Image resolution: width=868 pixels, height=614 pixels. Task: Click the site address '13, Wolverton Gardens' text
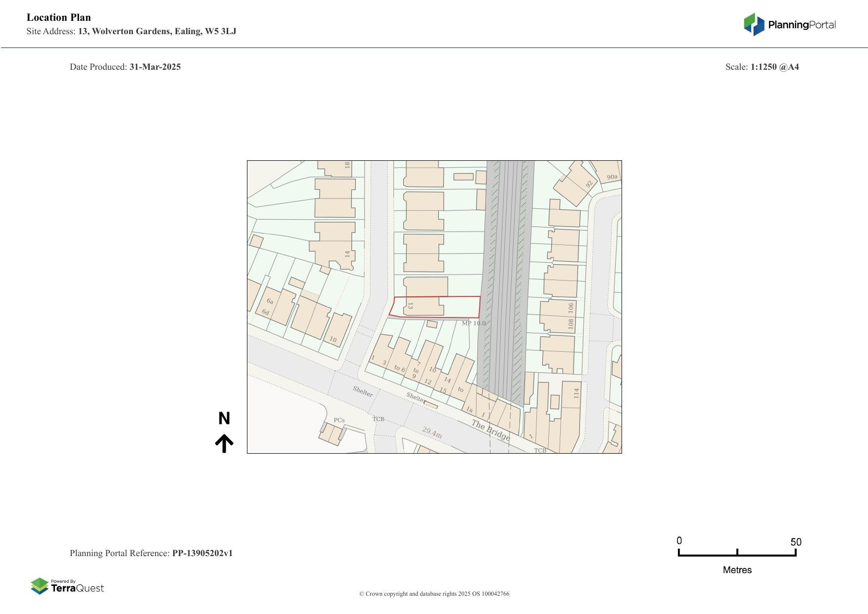click(157, 31)
